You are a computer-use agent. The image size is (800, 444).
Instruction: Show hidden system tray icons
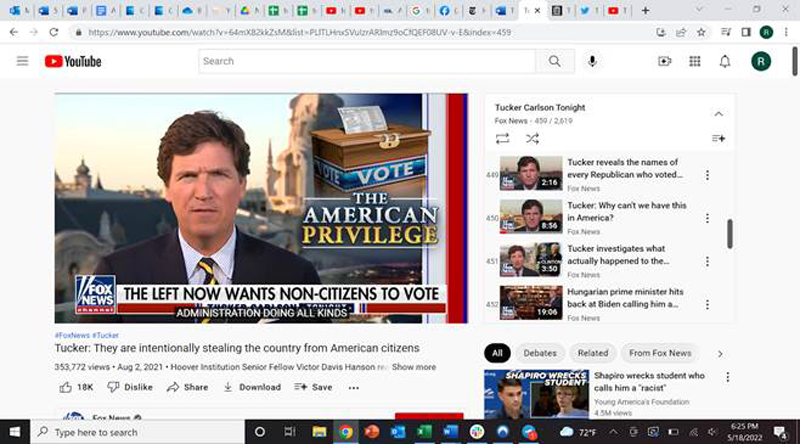pyautogui.click(x=613, y=432)
